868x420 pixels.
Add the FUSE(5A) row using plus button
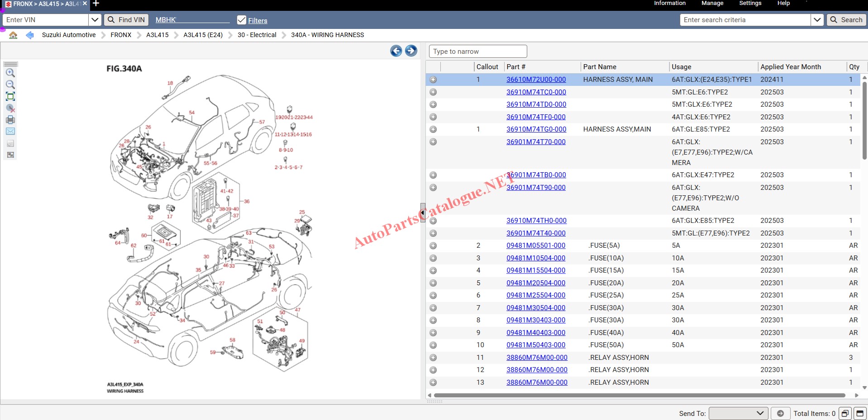tap(433, 245)
